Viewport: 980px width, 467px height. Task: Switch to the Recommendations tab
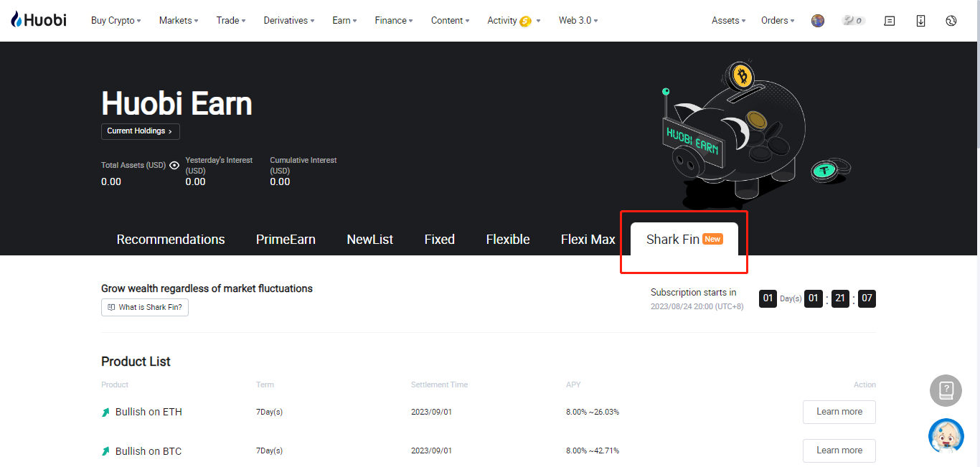171,240
